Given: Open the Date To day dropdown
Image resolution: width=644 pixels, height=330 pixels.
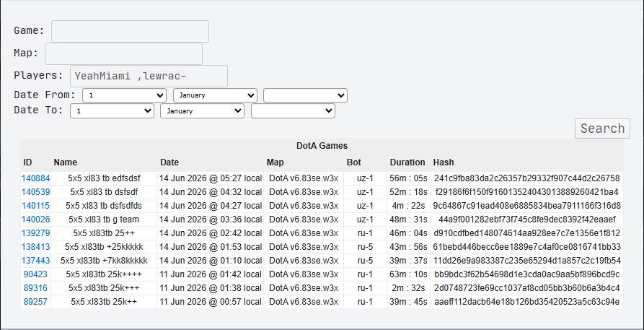Looking at the screenshot, I should [112, 111].
